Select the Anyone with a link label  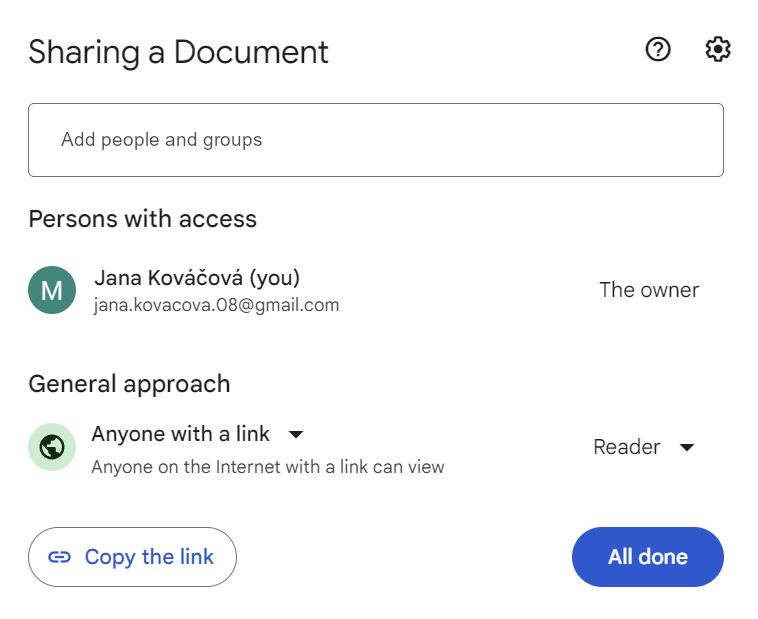(180, 434)
